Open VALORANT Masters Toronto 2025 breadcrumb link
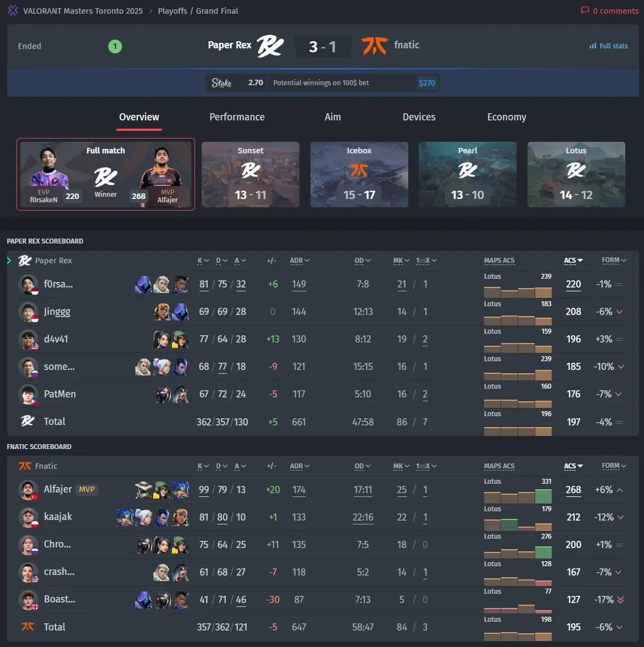 [83, 11]
